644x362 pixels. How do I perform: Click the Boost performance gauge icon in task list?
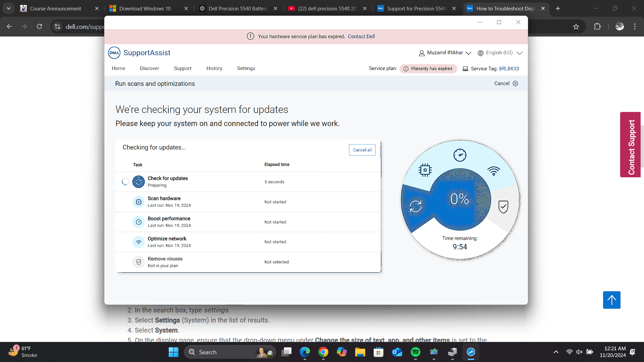tap(139, 222)
